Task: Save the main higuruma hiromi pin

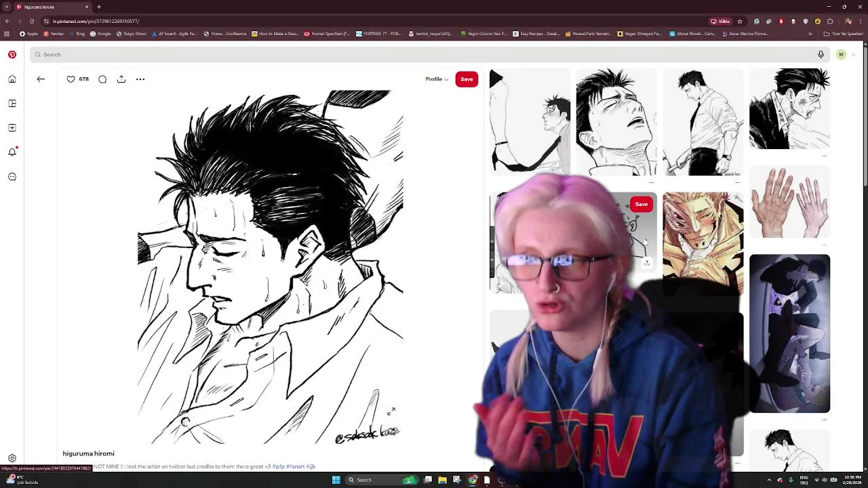Action: 467,79
